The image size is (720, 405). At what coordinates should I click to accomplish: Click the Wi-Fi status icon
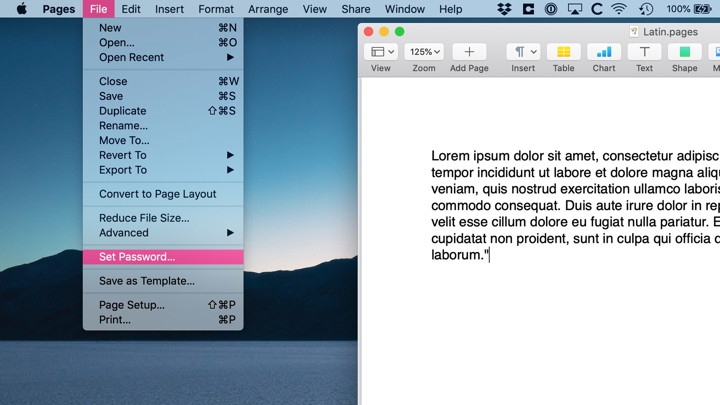point(619,9)
